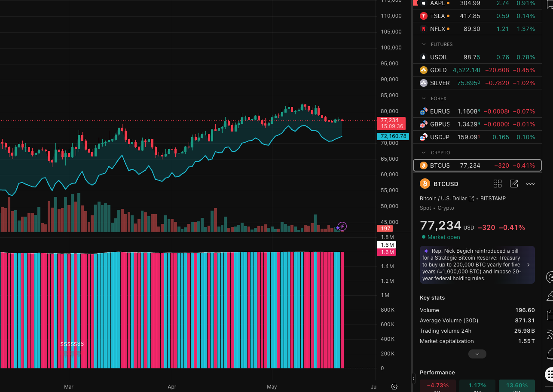Click the Bitcoin / U.S. Dollar name
This screenshot has height=392, width=553.
(443, 199)
